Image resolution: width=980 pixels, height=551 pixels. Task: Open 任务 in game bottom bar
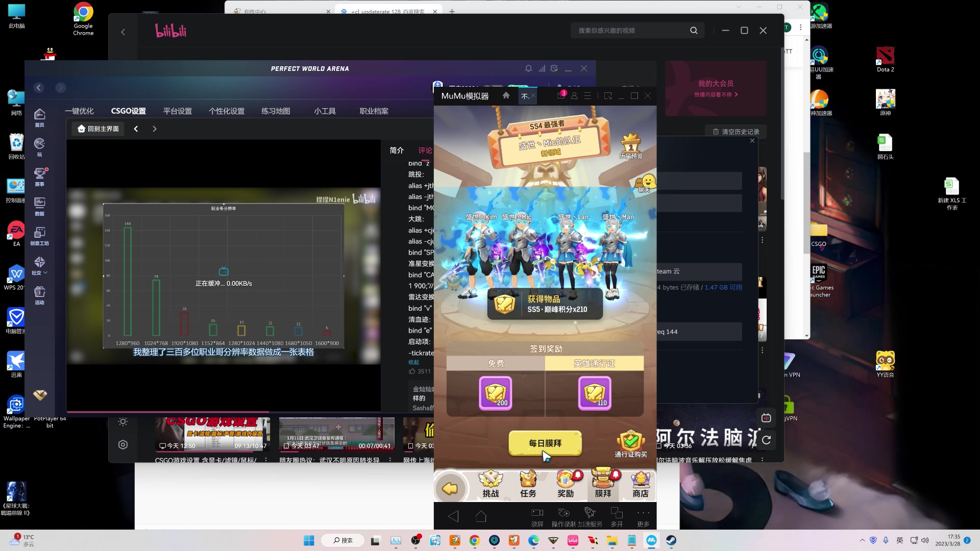[x=528, y=484]
